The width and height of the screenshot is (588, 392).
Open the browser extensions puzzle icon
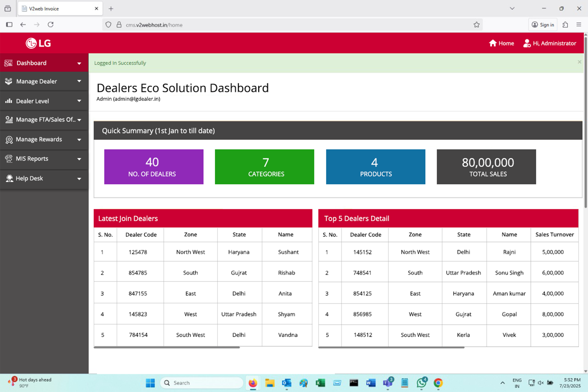tap(565, 25)
